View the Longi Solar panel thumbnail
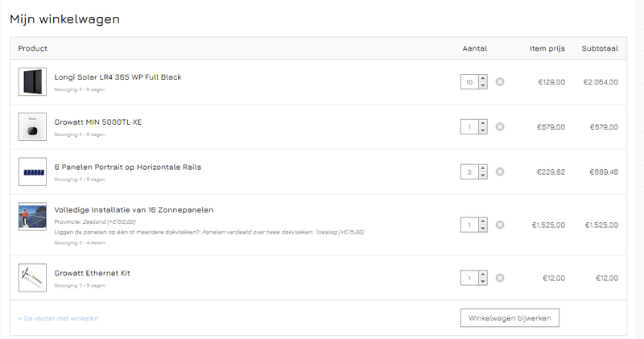This screenshot has height=339, width=644. 32,81
